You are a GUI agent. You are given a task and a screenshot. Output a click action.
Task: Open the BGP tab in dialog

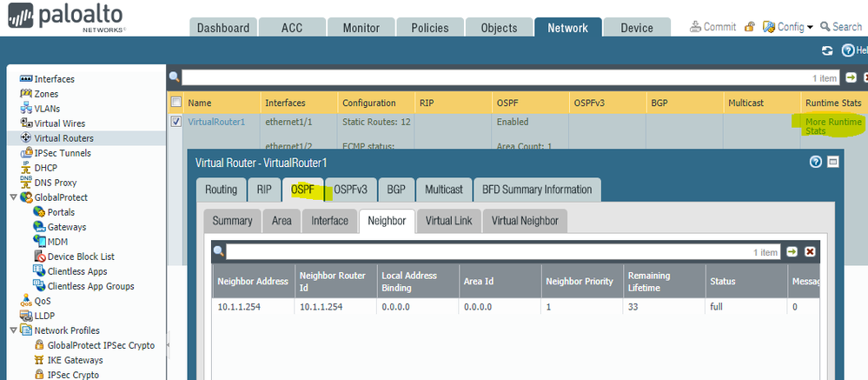pos(396,190)
